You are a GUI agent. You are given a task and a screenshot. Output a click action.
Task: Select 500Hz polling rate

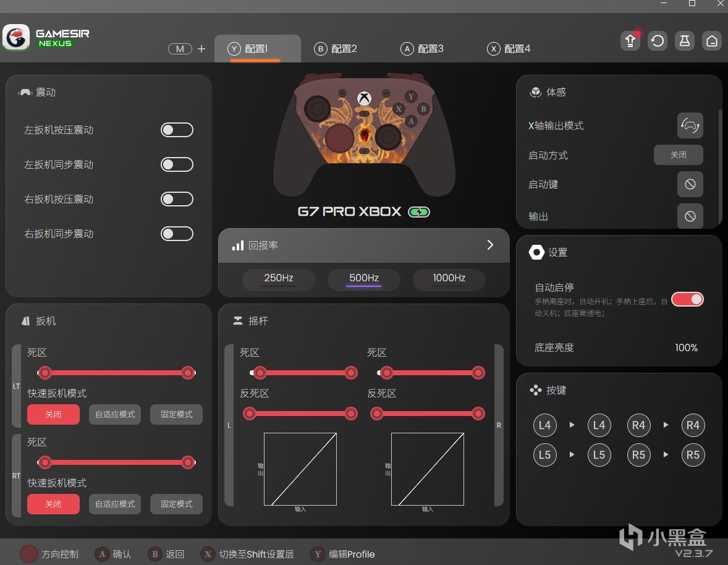pos(364,279)
